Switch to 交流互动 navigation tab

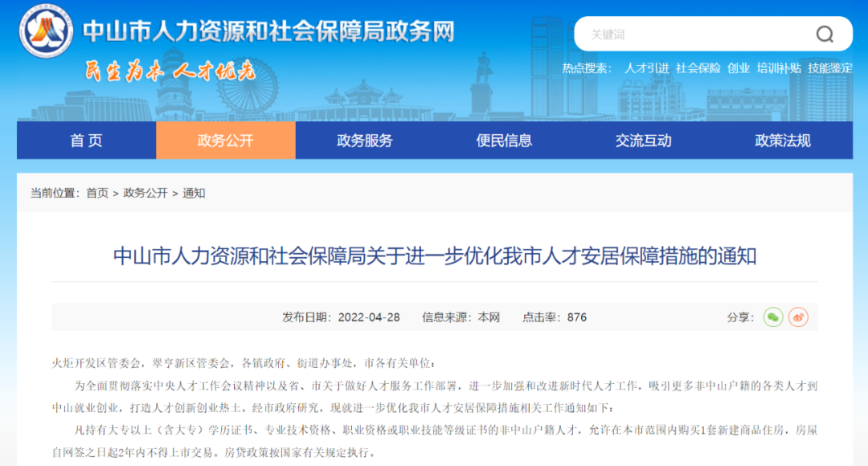coord(644,141)
